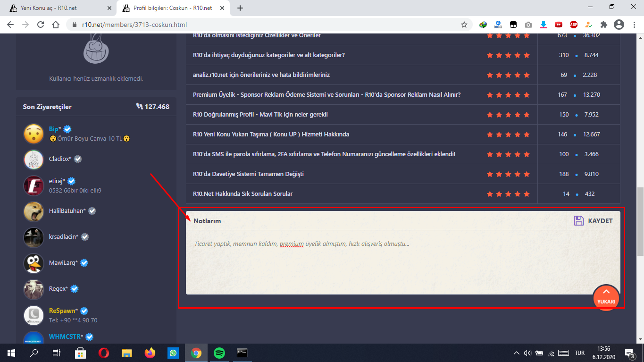Open topic R10'da ihtiyaç duyduğunuz kategoriler
The image size is (644, 362).
(x=269, y=55)
